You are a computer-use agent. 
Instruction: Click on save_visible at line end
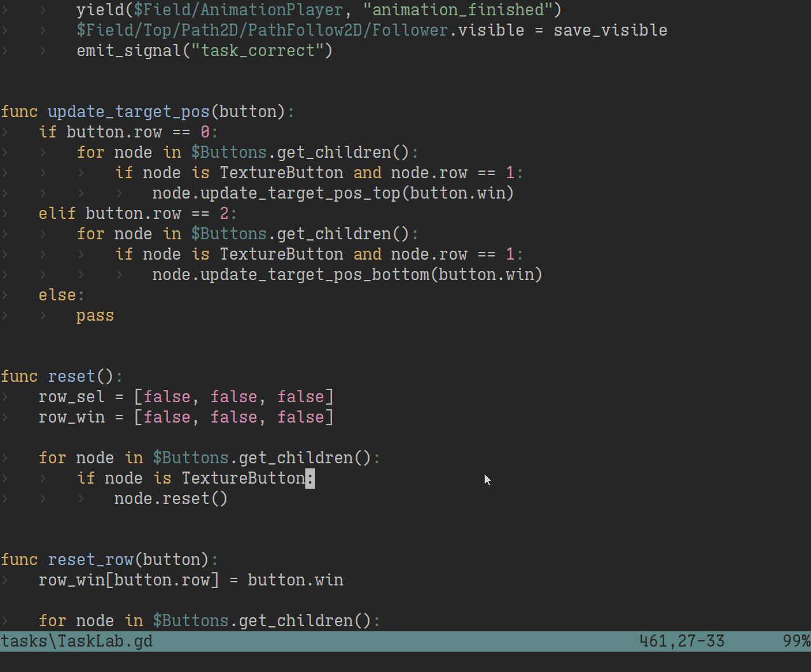click(x=610, y=31)
